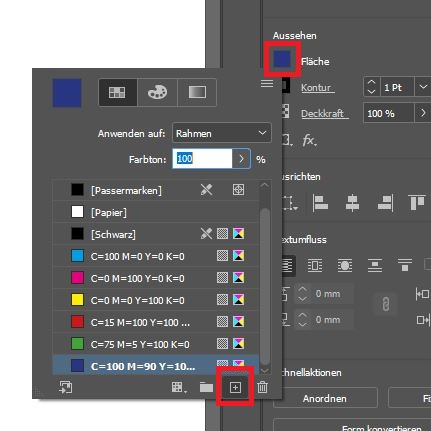Align horizontal centers in Ausrichten section
This screenshot has width=431, height=431.
click(352, 203)
